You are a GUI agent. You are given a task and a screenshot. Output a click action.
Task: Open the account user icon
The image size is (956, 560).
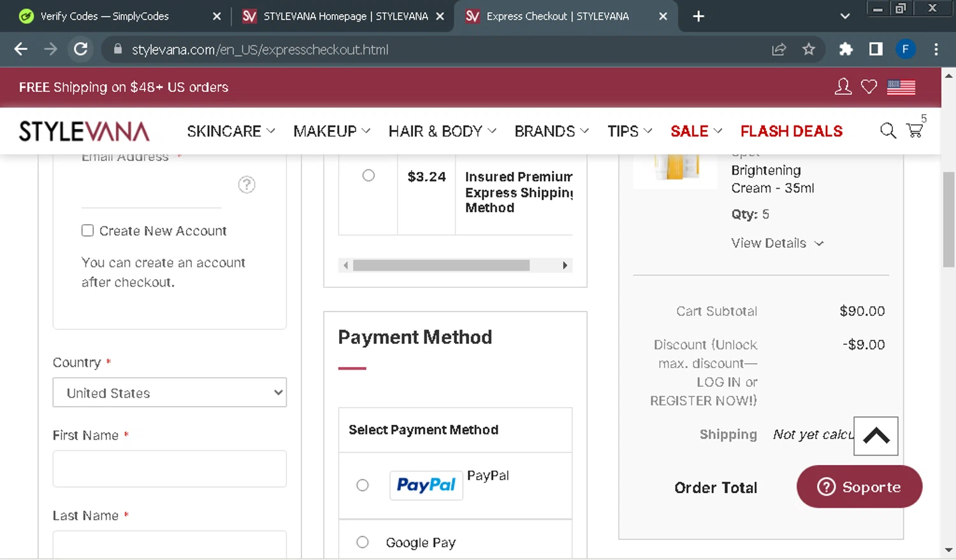pos(843,87)
